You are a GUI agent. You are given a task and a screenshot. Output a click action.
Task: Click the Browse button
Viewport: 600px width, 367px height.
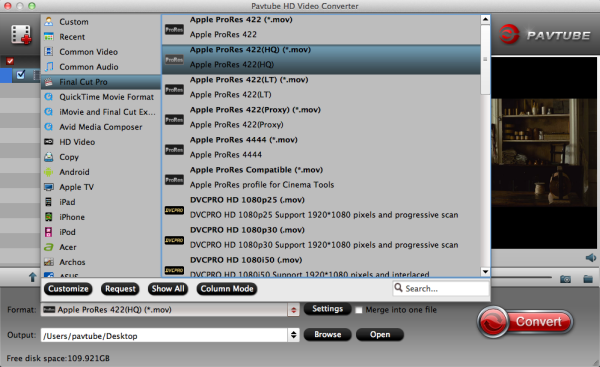[328, 334]
